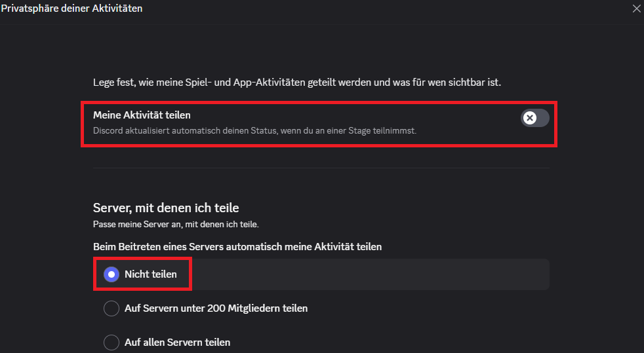This screenshot has width=644, height=353.
Task: Click empty space in the highlighted Nicht teilen row
Action: (x=367, y=274)
